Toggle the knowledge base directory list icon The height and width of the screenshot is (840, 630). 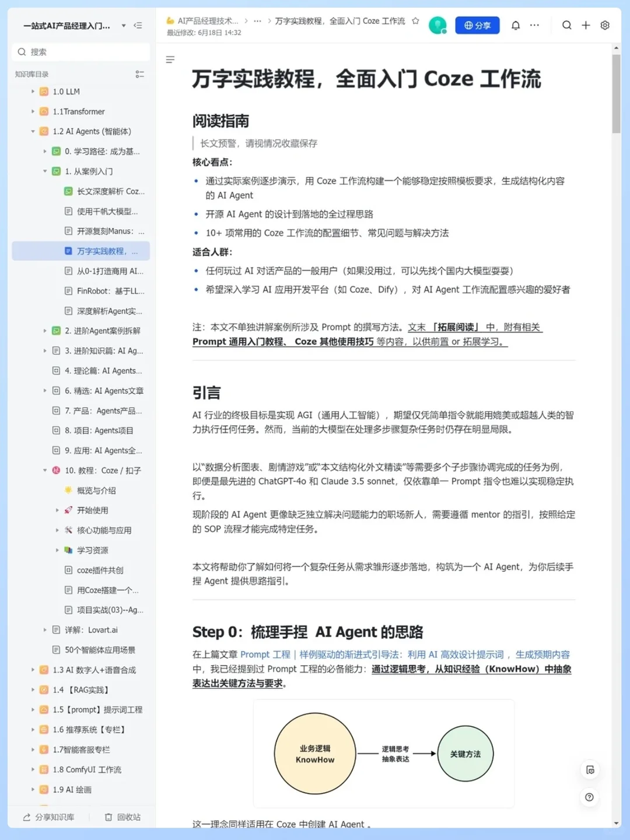click(139, 74)
